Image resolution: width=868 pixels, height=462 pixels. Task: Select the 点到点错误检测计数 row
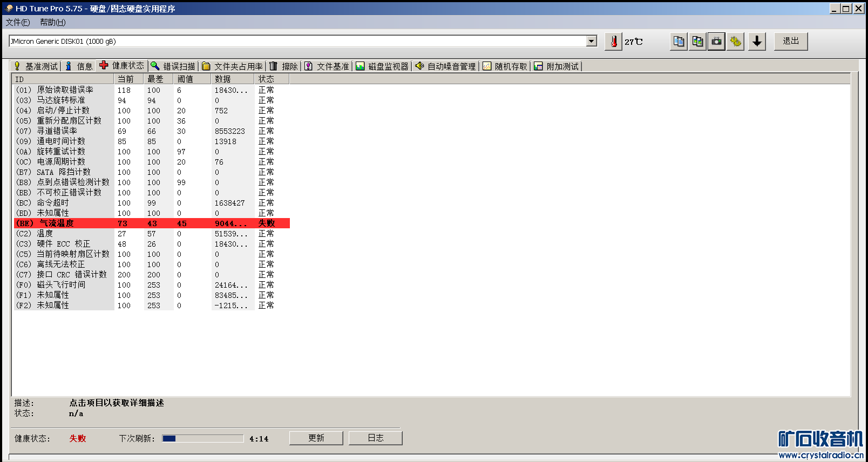[152, 182]
